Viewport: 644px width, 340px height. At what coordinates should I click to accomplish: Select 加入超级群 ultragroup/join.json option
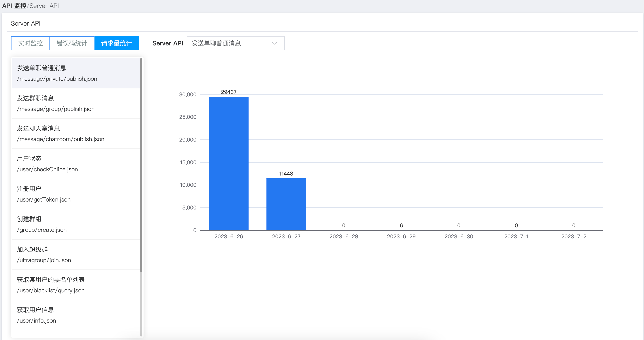76,255
